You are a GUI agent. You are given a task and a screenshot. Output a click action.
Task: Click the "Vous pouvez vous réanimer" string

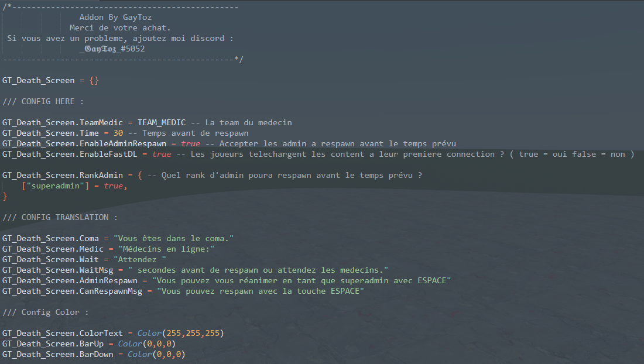[x=302, y=281]
